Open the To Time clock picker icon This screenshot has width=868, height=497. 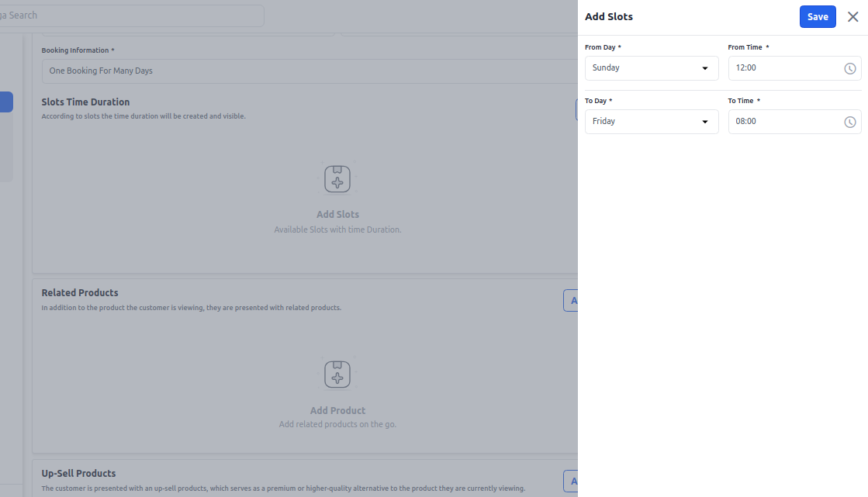849,122
